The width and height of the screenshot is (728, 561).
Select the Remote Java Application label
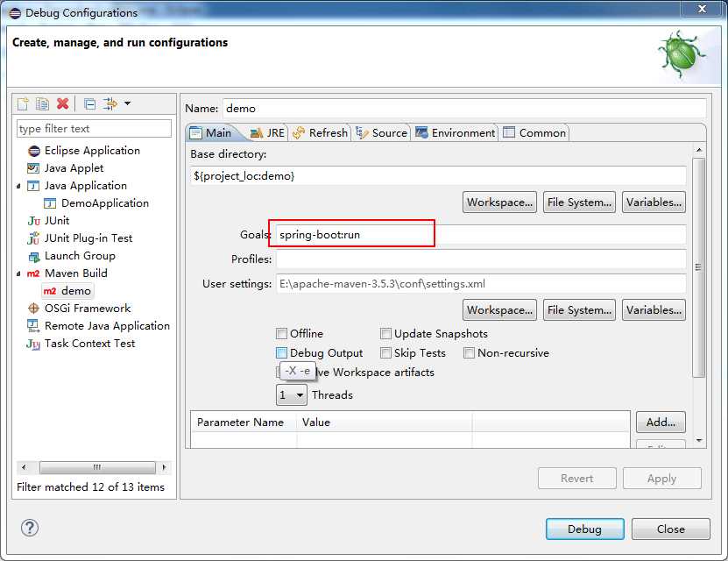point(107,326)
